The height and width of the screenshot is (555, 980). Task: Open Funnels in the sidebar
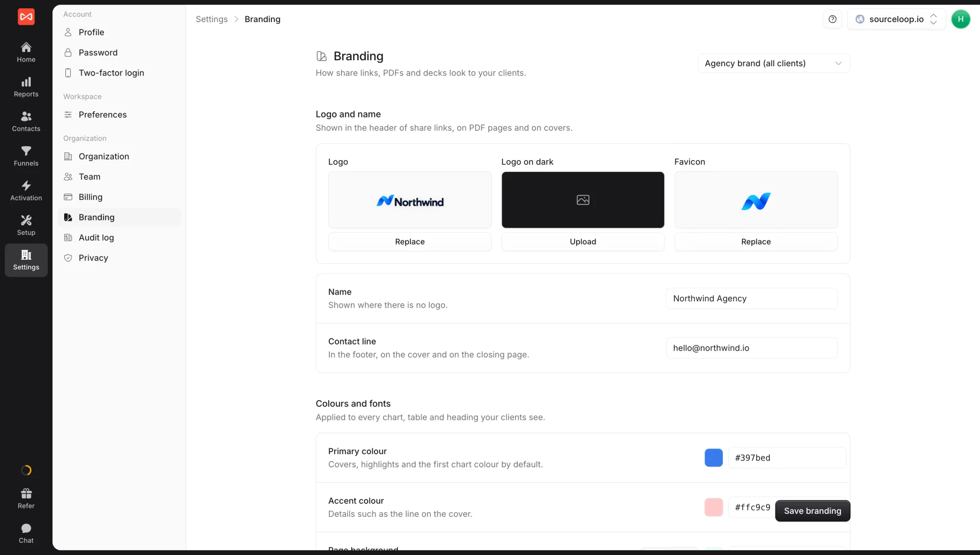[26, 156]
